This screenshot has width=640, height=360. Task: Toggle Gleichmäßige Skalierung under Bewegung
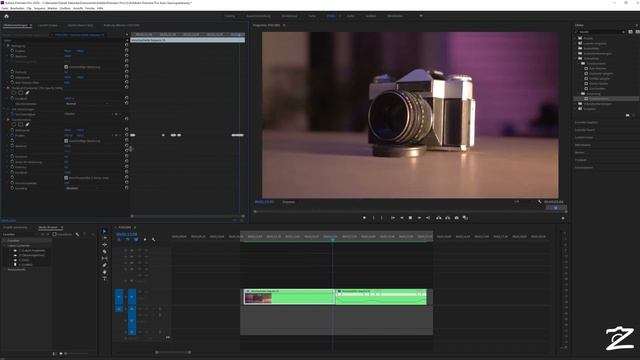coord(66,67)
